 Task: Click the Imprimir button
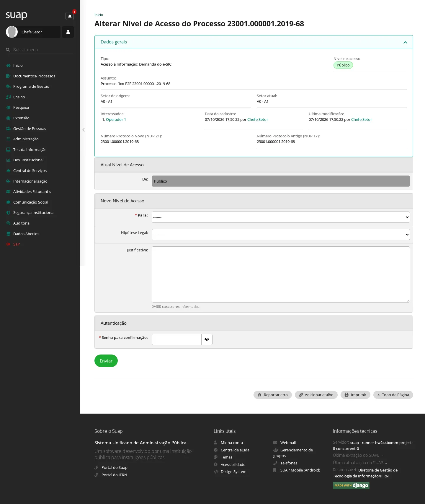click(355, 395)
